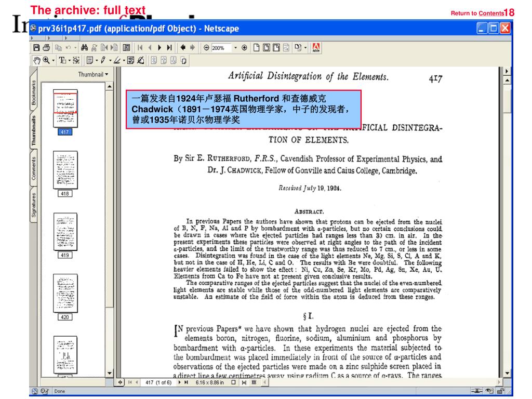Select the Hand tool
Viewport: 532px width, 399px height.
(37, 61)
